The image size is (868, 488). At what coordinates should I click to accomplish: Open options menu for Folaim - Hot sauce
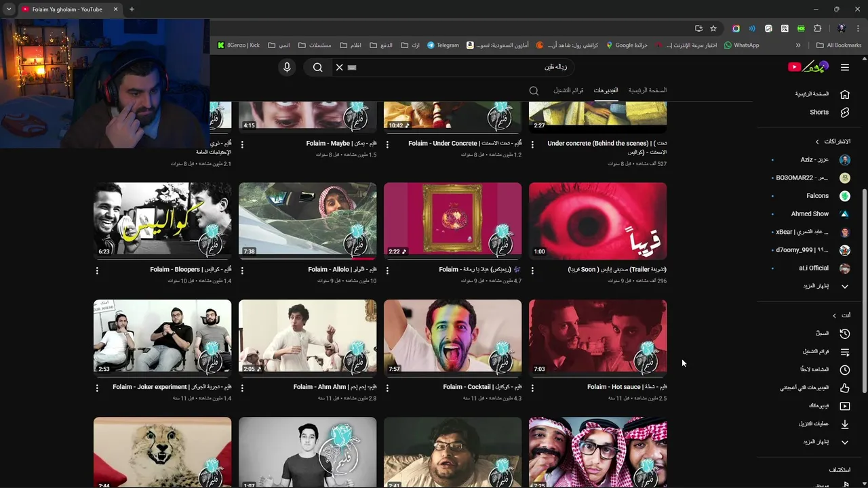pyautogui.click(x=532, y=388)
